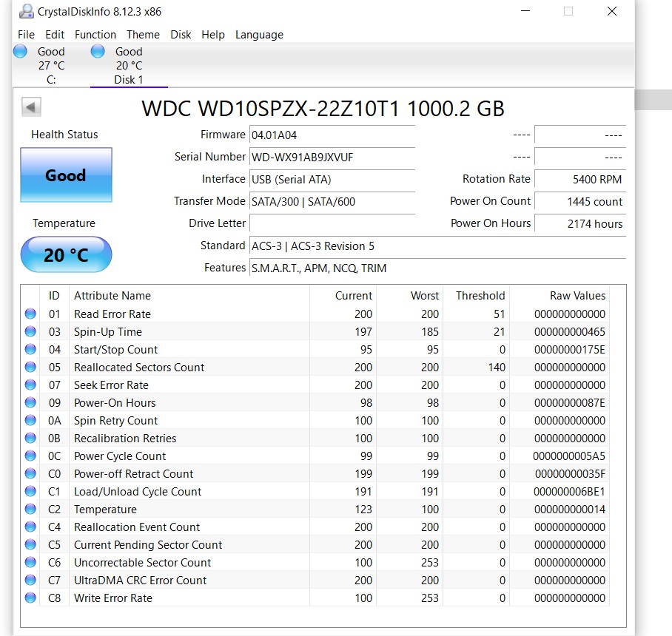Screen dimensions: 672x636
Task: Click the status dot for Power Cycle Count
Action: (30, 456)
